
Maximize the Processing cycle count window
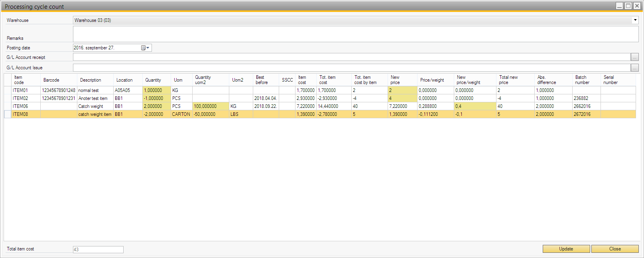(628, 6)
